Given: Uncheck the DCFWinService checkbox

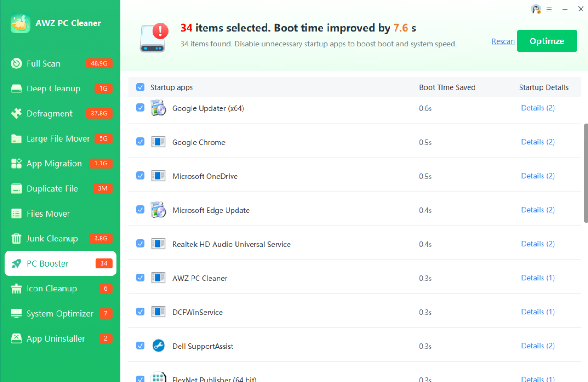Looking at the screenshot, I should tap(141, 312).
